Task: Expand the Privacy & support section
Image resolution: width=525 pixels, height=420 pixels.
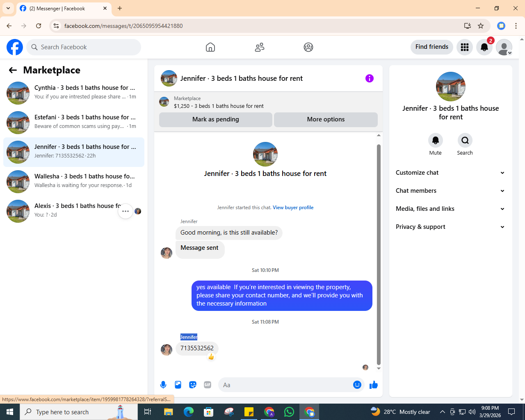Action: (451, 227)
